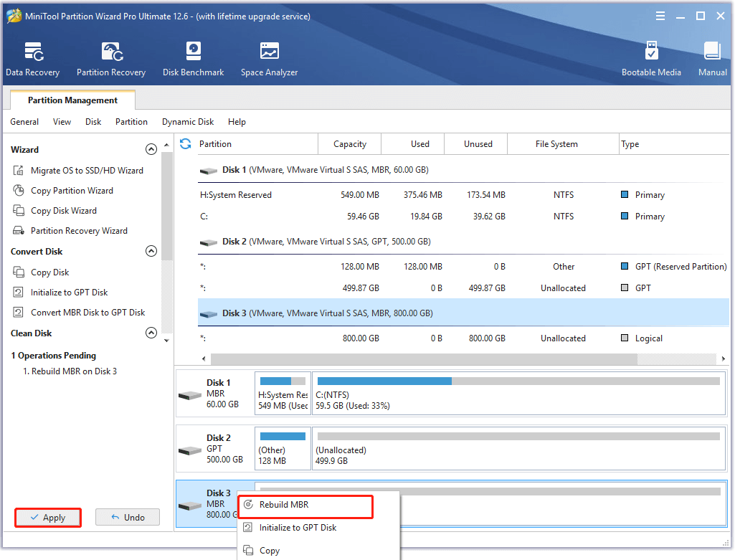
Task: Click the sidebar scroll down arrow
Action: pos(166,341)
